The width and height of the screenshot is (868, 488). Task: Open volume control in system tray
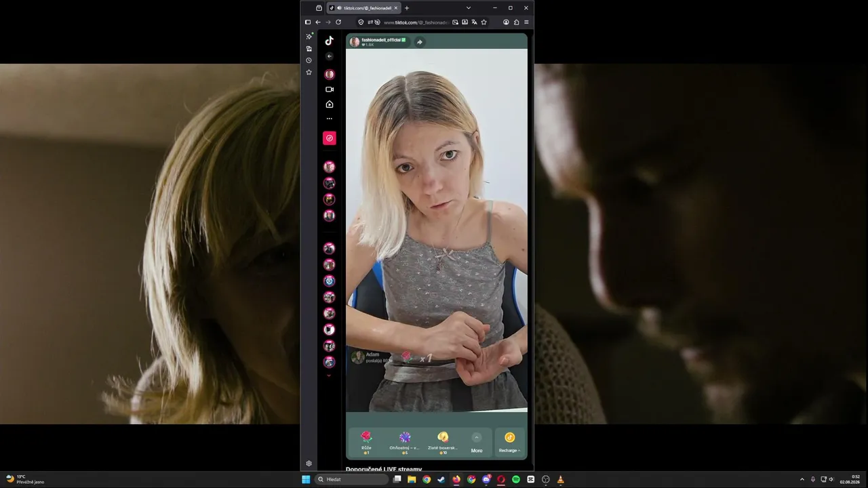click(x=831, y=479)
